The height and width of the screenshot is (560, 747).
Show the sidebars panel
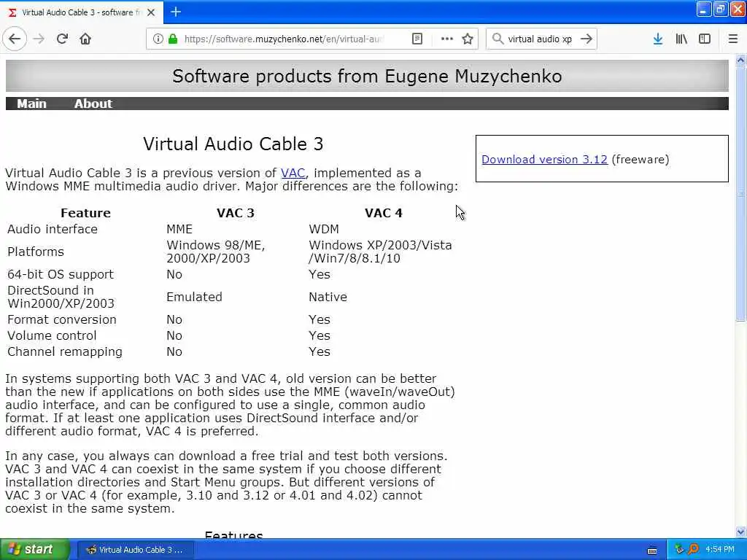pyautogui.click(x=705, y=39)
